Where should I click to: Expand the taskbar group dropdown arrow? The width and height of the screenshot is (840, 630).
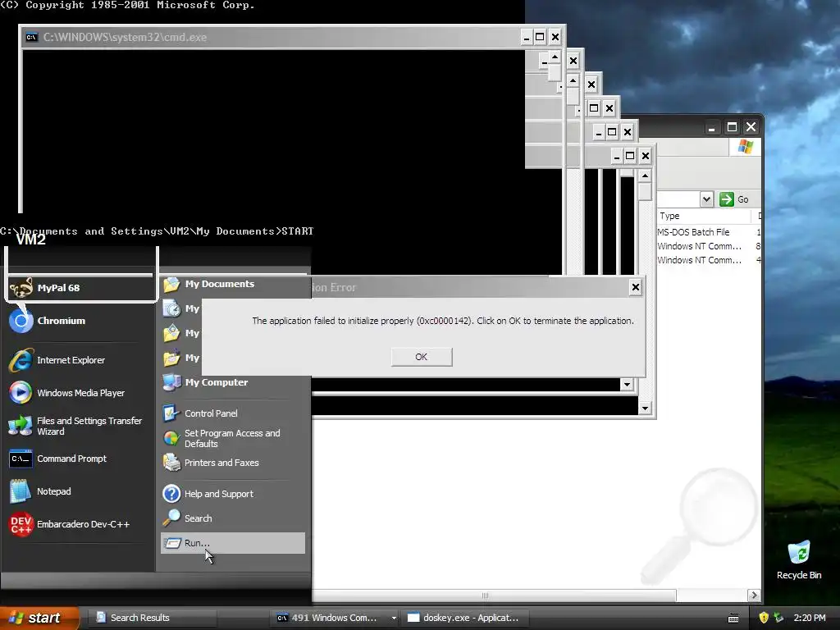click(394, 618)
